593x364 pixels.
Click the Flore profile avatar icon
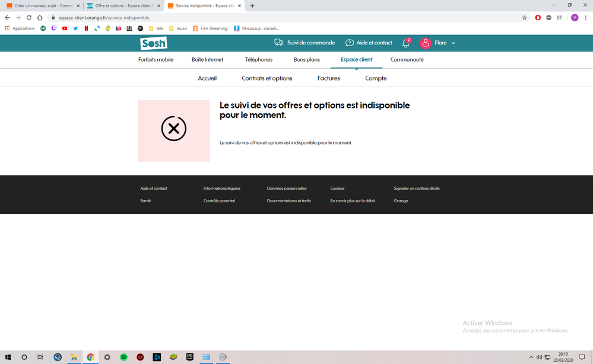coord(425,43)
